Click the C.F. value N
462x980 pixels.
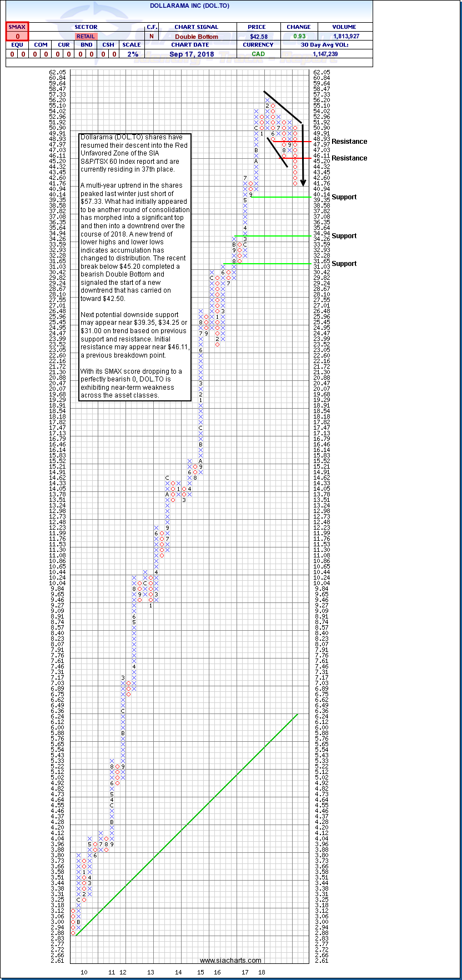tap(152, 37)
